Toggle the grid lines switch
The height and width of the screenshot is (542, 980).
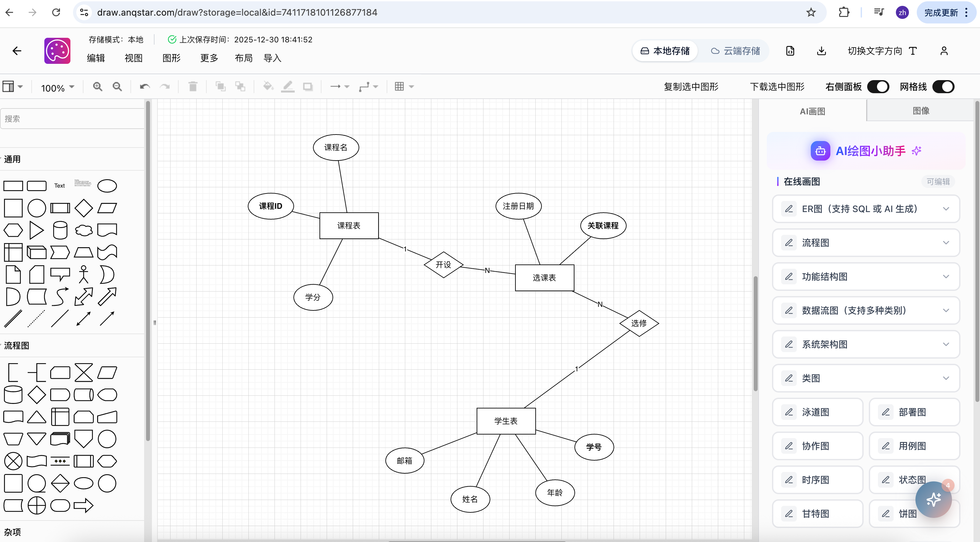pyautogui.click(x=943, y=87)
